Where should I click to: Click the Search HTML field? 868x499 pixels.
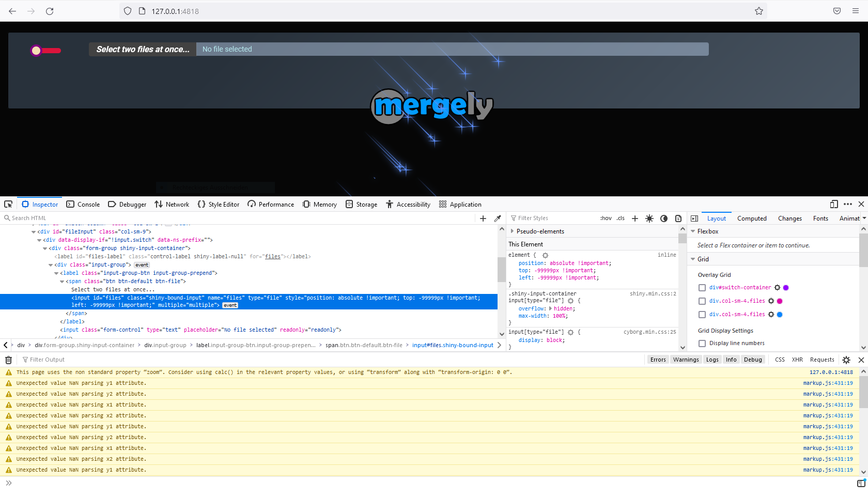(238, 218)
